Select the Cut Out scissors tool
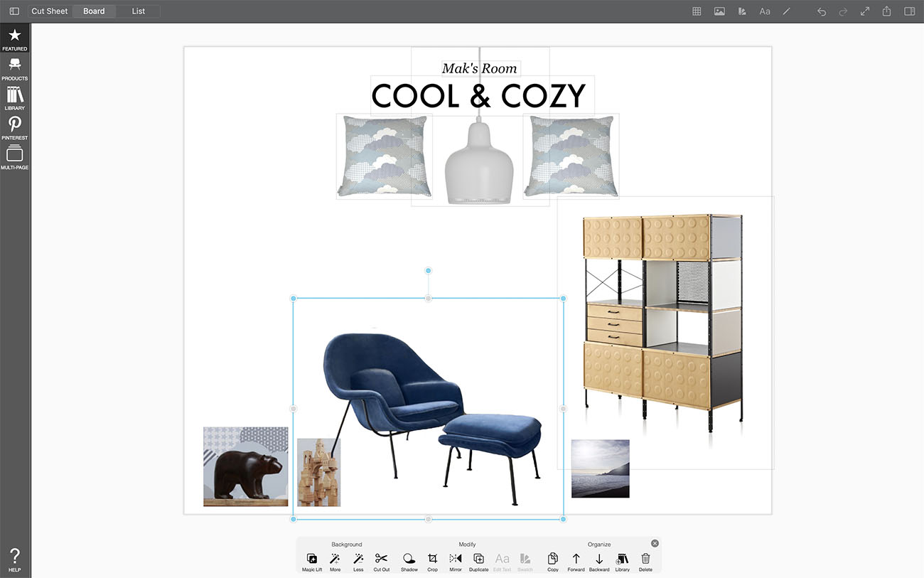Image resolution: width=924 pixels, height=578 pixels. pos(381,560)
